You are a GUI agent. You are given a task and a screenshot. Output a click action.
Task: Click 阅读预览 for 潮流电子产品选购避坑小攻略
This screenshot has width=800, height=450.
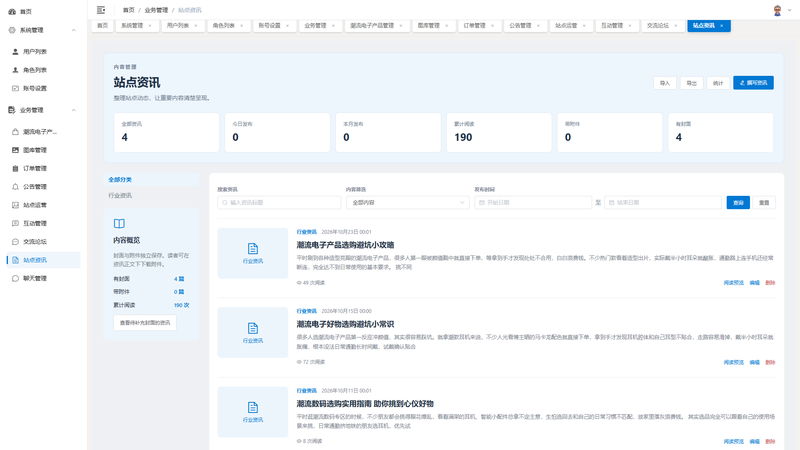[x=734, y=283]
